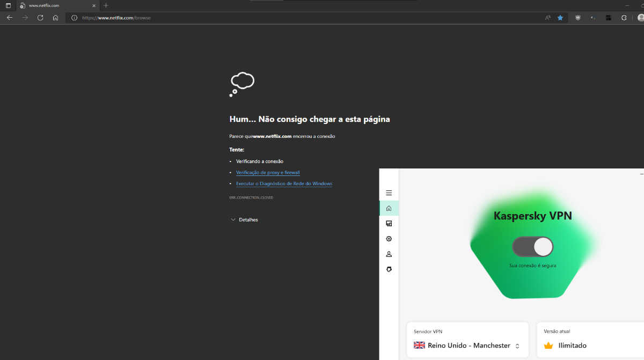Click the support icon at bottom of Kaspersky sidebar
644x360 pixels.
click(389, 269)
